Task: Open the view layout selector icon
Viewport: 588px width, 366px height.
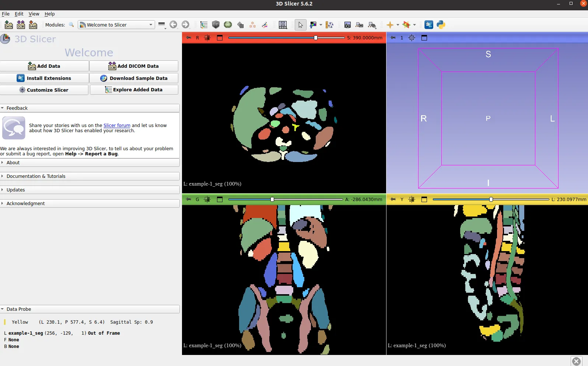Action: pos(283,25)
